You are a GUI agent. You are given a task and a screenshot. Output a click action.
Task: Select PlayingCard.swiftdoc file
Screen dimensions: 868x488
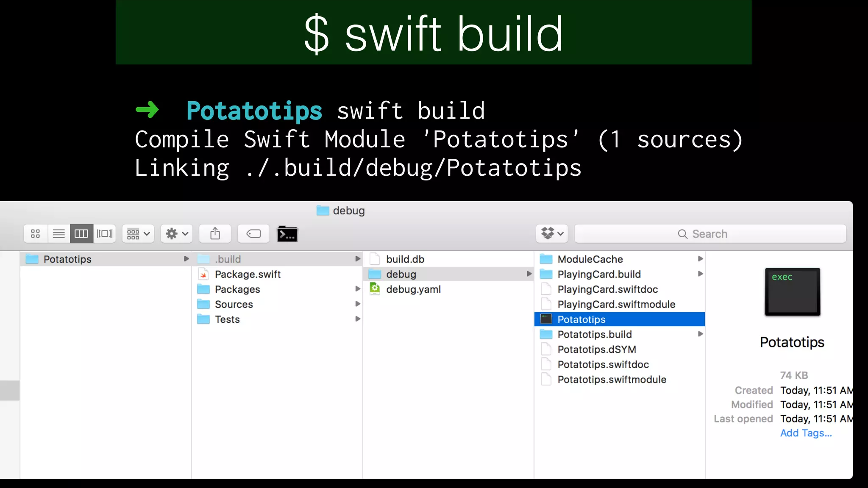[x=620, y=289]
